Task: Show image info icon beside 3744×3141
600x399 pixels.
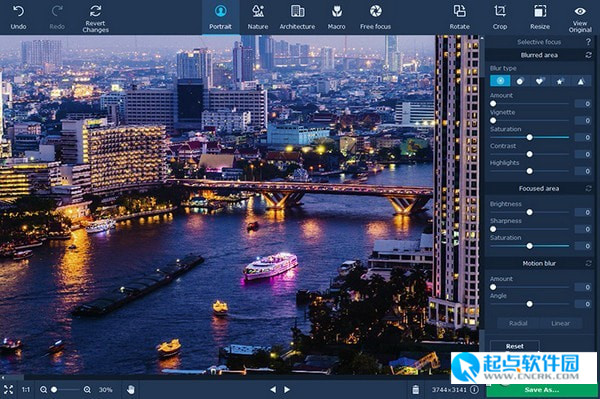Action: click(474, 389)
